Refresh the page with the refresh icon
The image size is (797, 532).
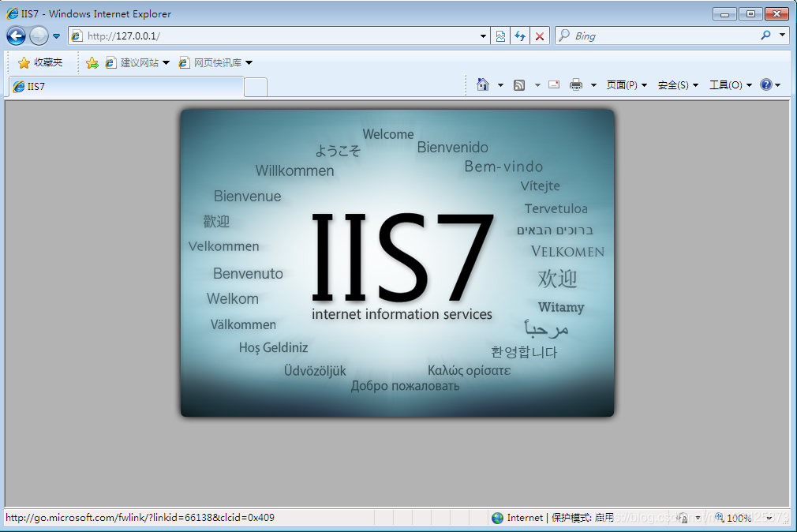tap(519, 36)
